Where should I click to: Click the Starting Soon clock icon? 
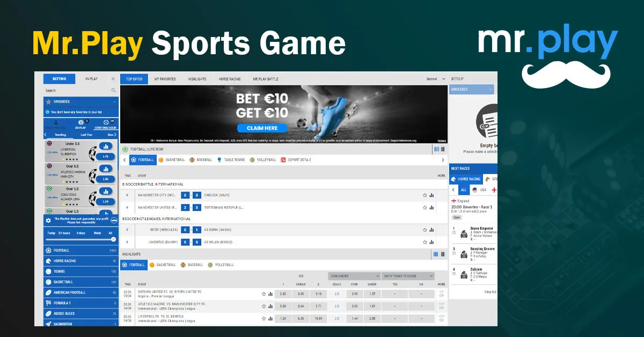[x=106, y=123]
